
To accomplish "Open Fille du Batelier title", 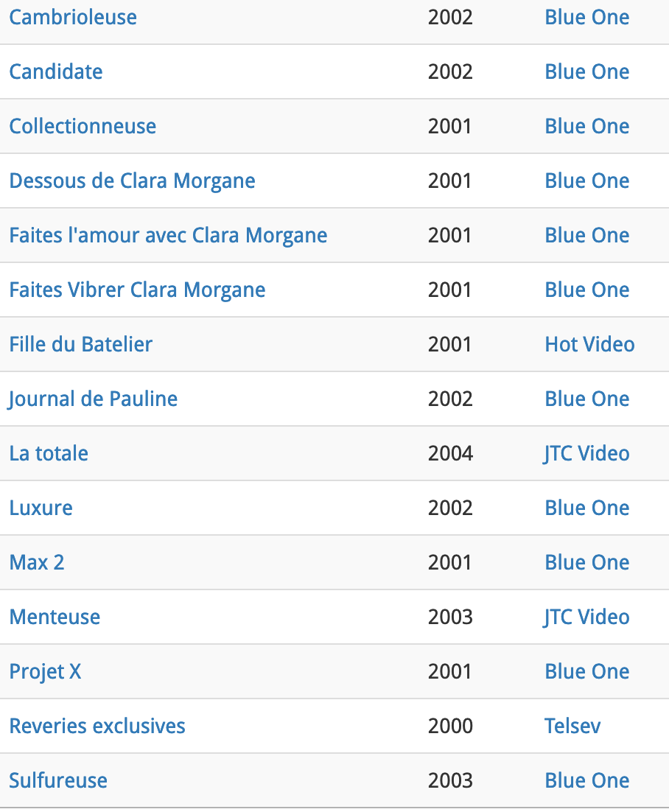I will 80,344.
